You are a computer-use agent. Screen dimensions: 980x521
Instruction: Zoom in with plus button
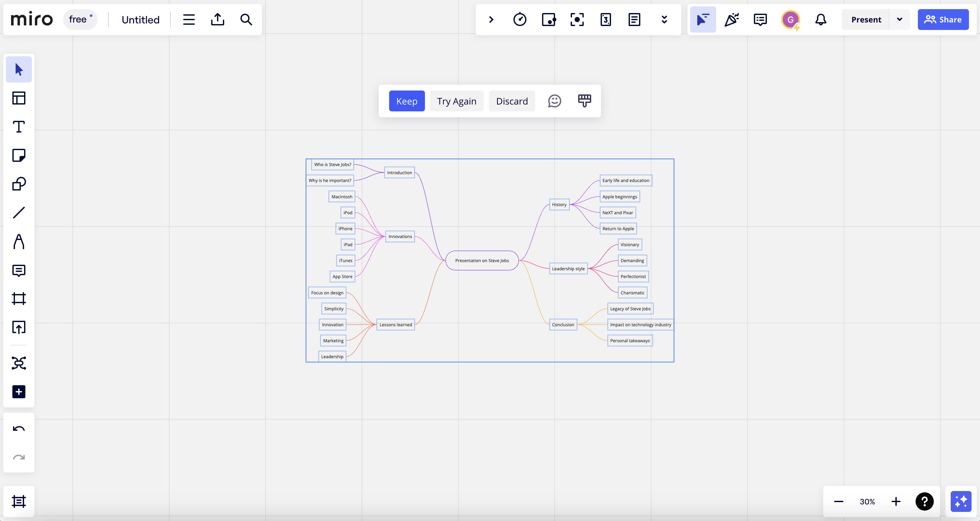[896, 501]
